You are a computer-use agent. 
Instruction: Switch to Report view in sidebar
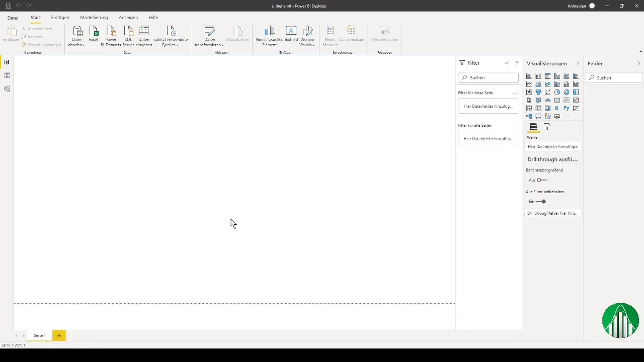[x=7, y=62]
